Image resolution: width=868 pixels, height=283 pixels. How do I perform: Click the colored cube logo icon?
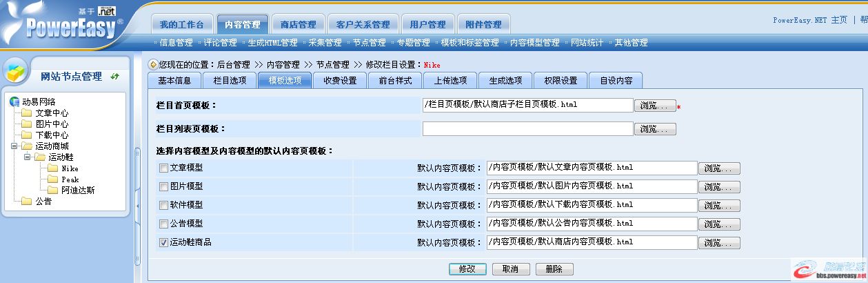17,72
